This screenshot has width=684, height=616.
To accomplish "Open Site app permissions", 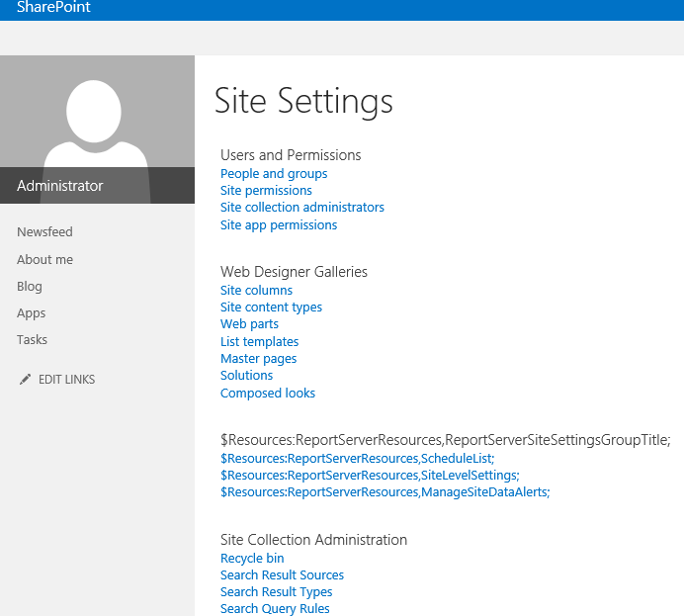I will click(x=279, y=225).
